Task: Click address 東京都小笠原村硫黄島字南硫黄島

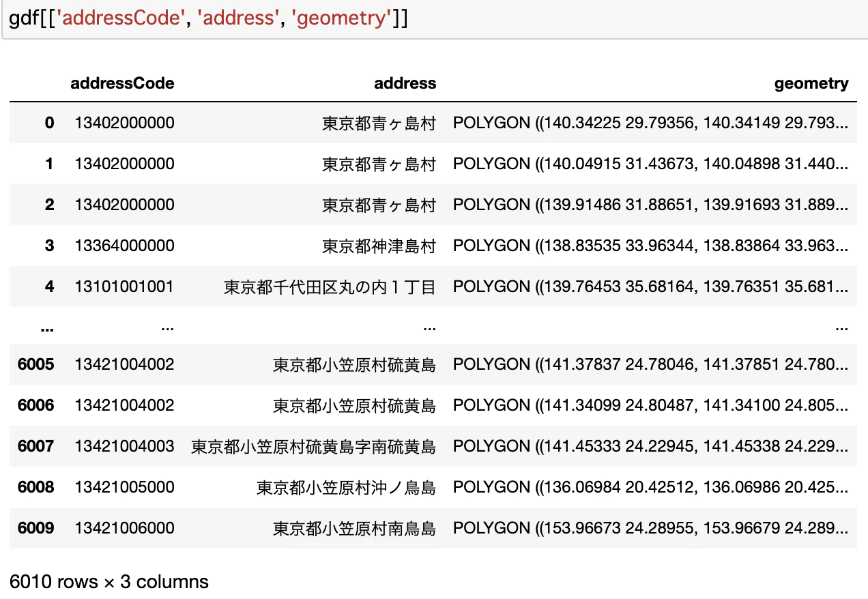Action: pos(314,447)
